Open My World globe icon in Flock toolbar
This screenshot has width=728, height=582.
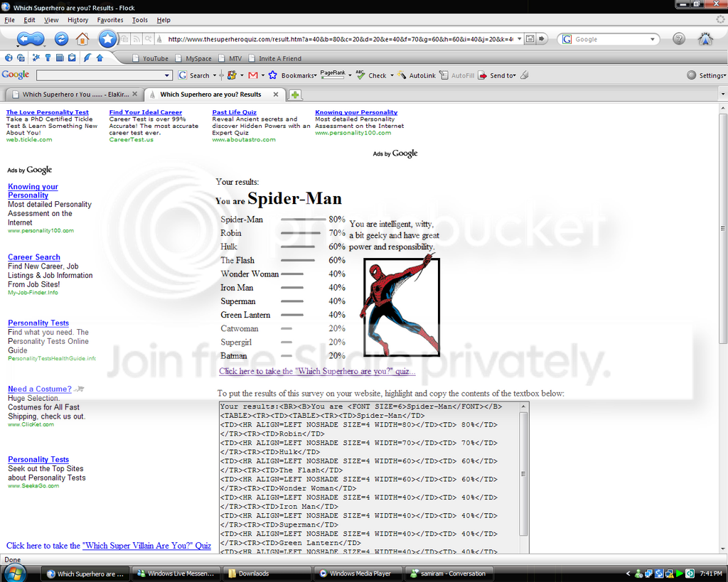tap(9, 58)
